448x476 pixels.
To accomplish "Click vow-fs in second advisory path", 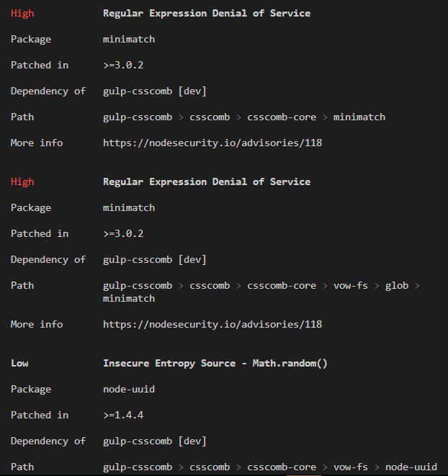I will 351,286.
